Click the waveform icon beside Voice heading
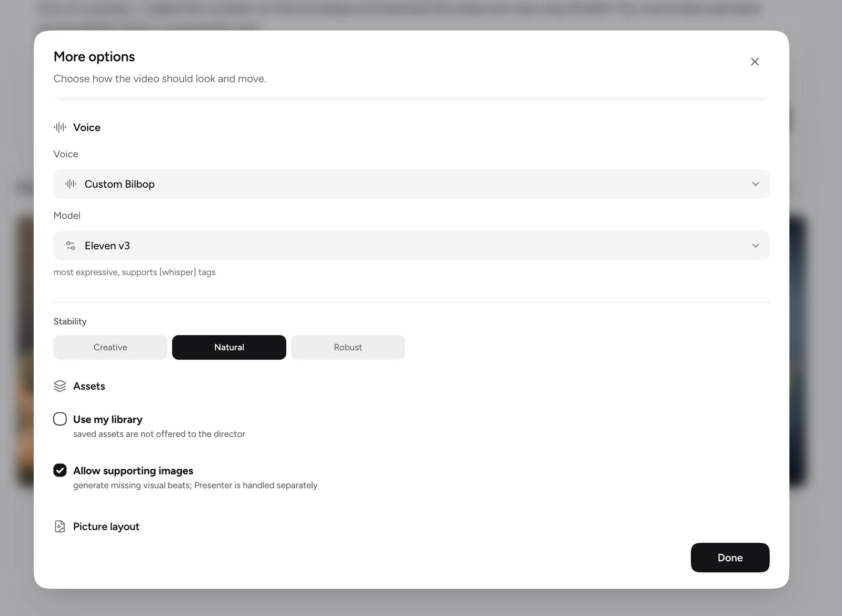Viewport: 842px width, 616px height. [x=60, y=127]
